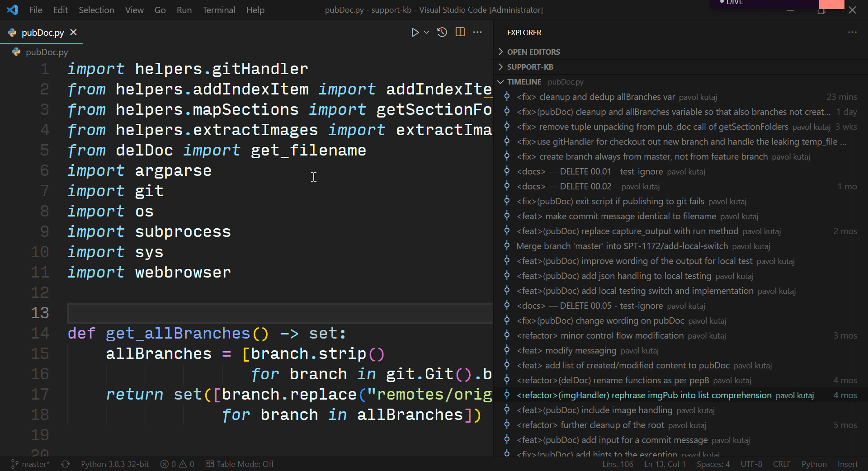Viewport: 868px width, 471px height.
Task: Open Explorer views menu via top-right ellipsis
Action: click(x=853, y=32)
